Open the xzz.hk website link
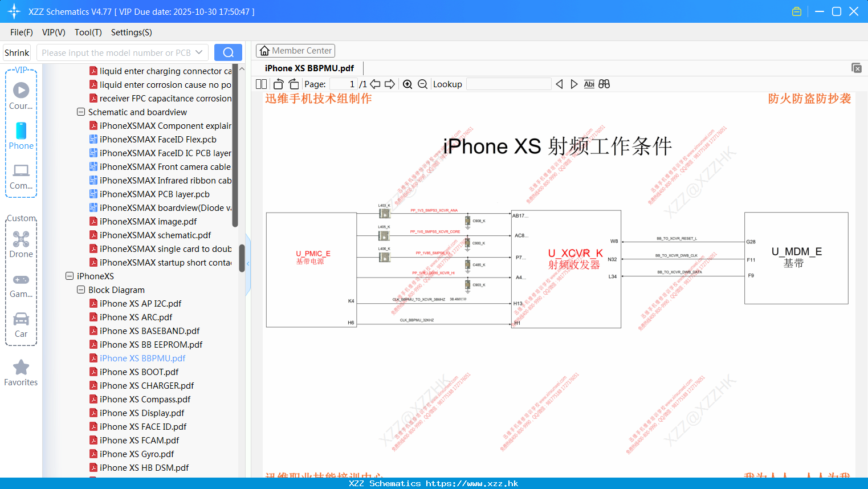This screenshot has width=868, height=489. pos(472,483)
